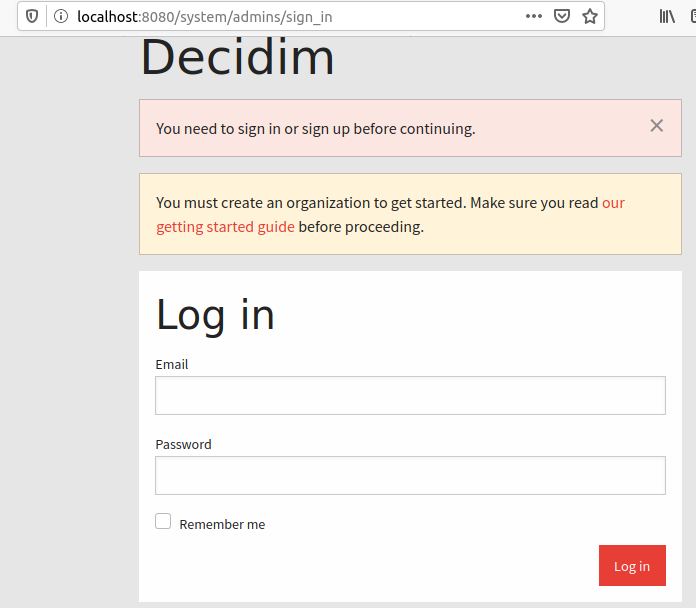This screenshot has width=696, height=608.
Task: Click into the Email input field
Action: [410, 395]
